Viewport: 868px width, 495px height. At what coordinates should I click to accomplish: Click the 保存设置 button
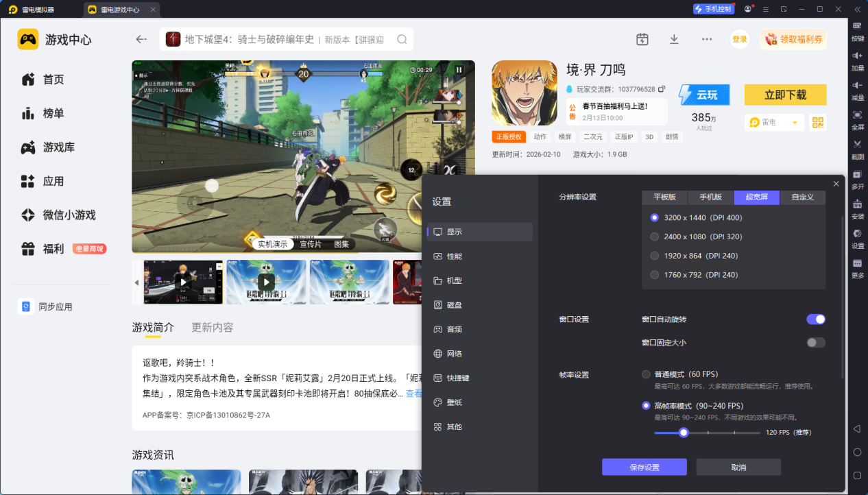[x=644, y=468]
